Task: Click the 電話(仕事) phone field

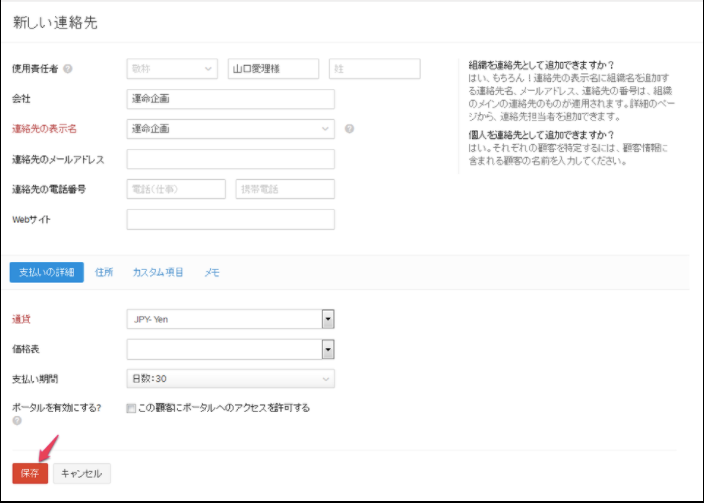Action: (x=176, y=189)
